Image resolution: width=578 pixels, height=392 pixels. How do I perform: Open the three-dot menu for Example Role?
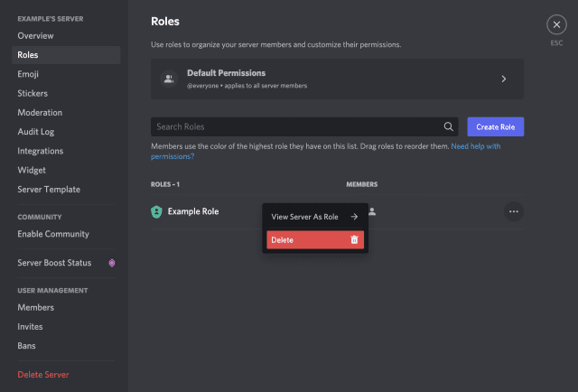(513, 211)
